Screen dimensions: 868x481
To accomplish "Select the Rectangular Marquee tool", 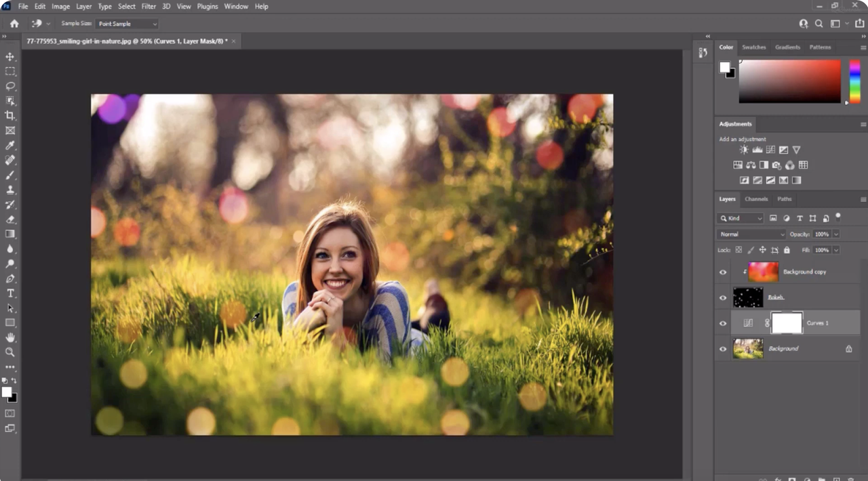I will click(x=10, y=71).
